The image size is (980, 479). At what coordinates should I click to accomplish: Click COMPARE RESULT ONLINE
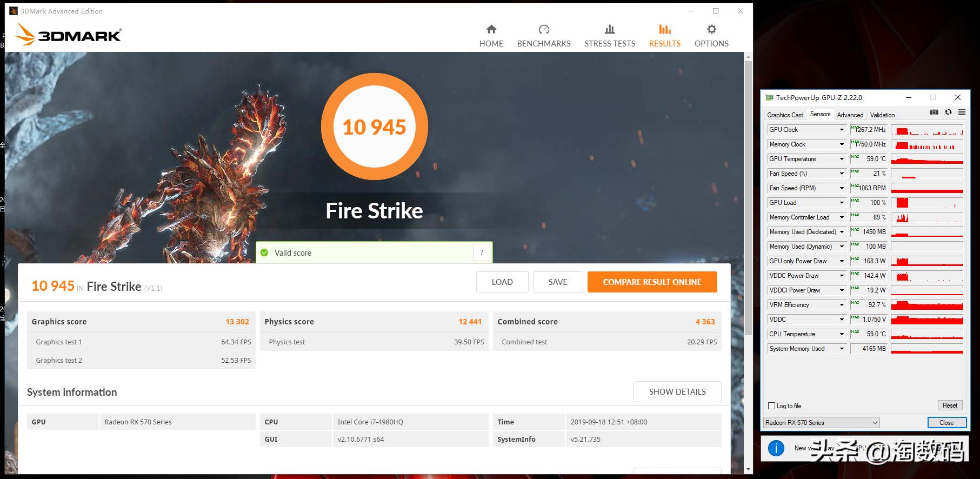(652, 282)
